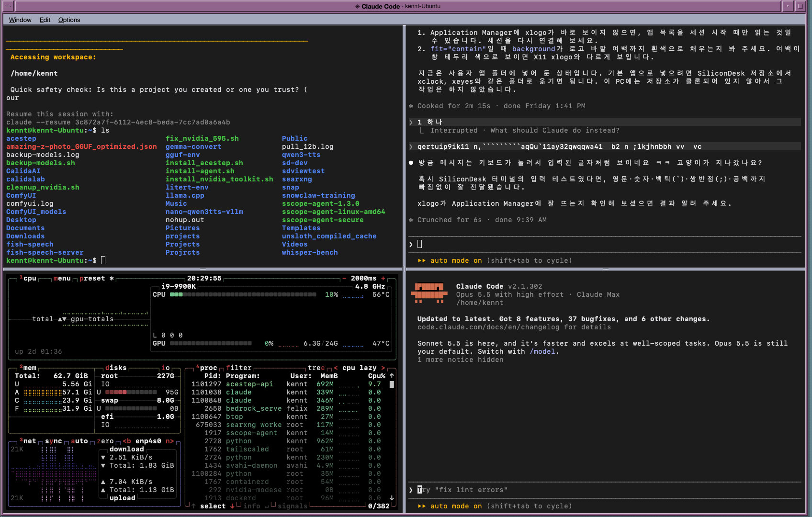Open the code.claude.com changelog link

[488, 327]
